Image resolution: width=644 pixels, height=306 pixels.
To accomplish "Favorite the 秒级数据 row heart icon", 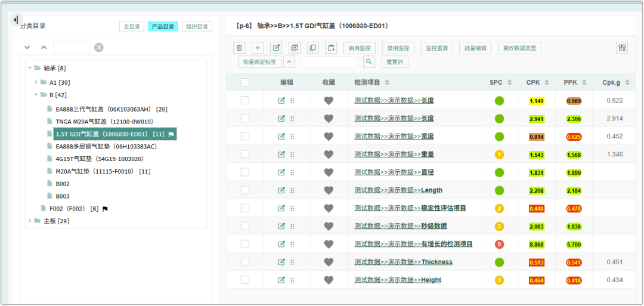I will (x=329, y=226).
